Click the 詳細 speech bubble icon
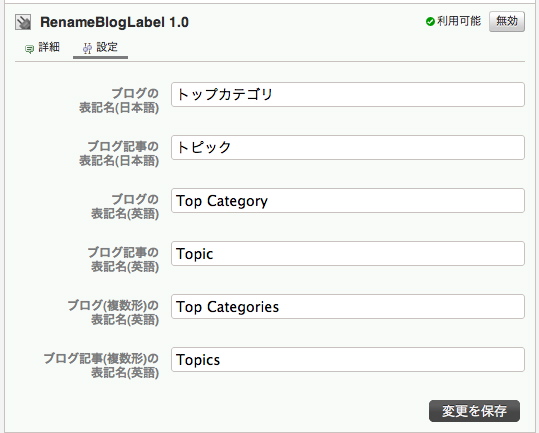 pos(29,49)
